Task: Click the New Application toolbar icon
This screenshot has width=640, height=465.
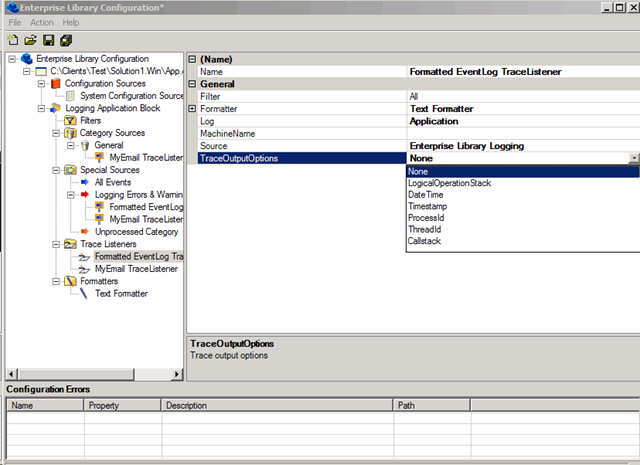Action: [x=13, y=40]
